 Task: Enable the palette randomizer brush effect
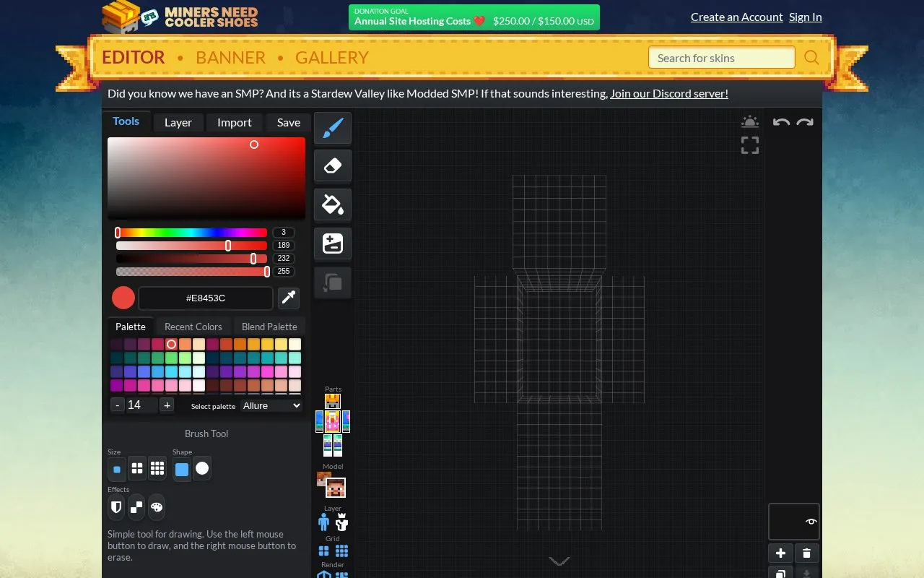coord(157,507)
